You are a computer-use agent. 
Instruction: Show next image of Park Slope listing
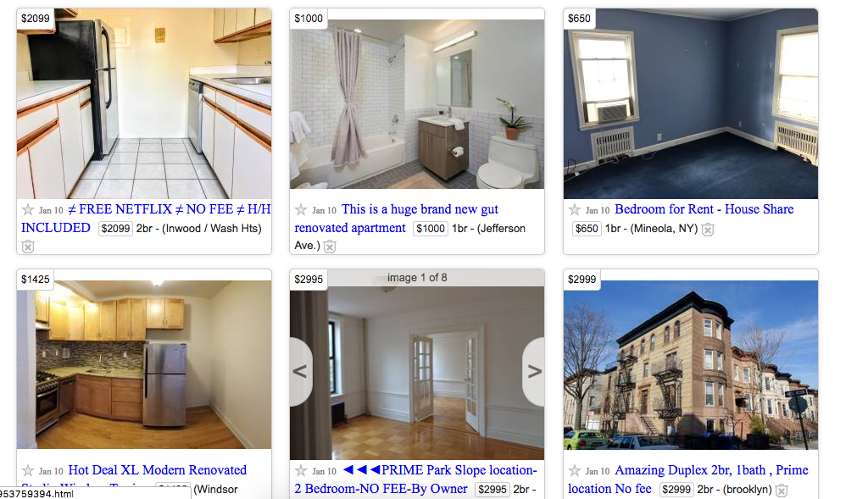coord(534,372)
